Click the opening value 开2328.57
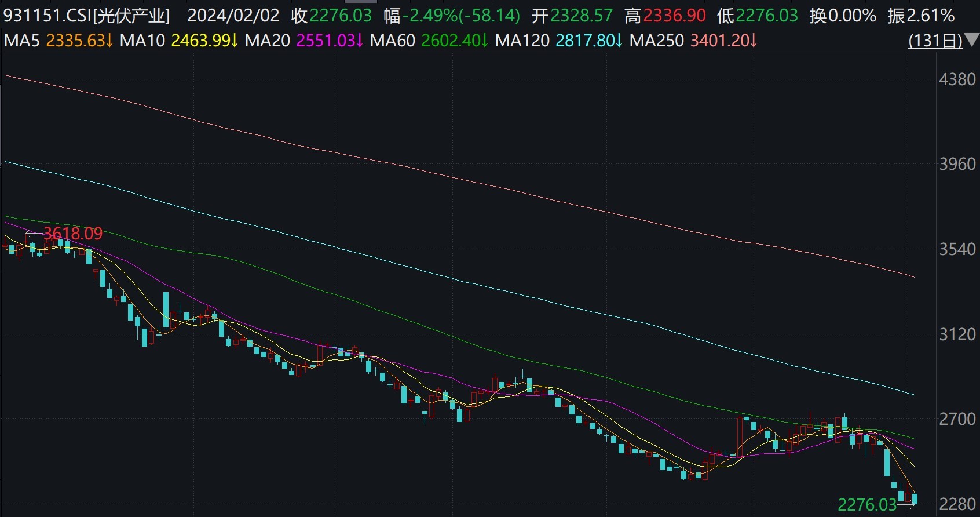This screenshot has width=980, height=517. coord(572,16)
